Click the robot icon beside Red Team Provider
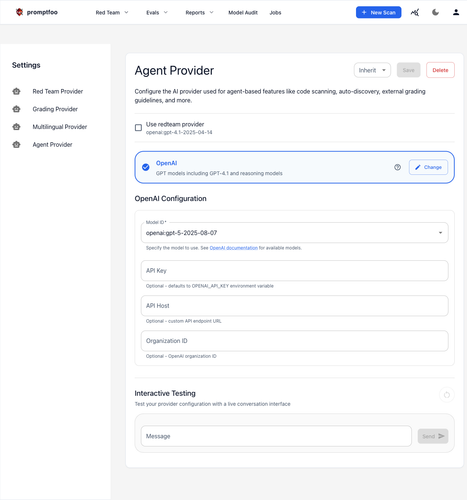The image size is (467, 500). pyautogui.click(x=16, y=91)
